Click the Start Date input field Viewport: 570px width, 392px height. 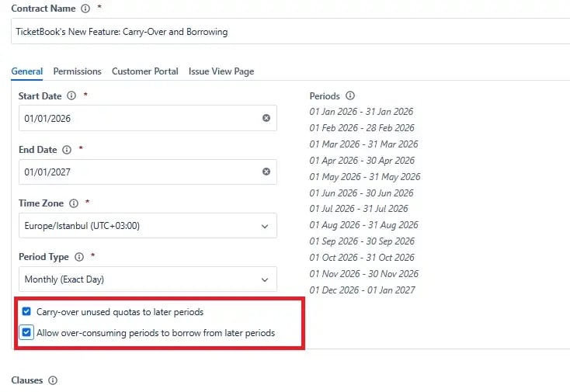(140, 118)
